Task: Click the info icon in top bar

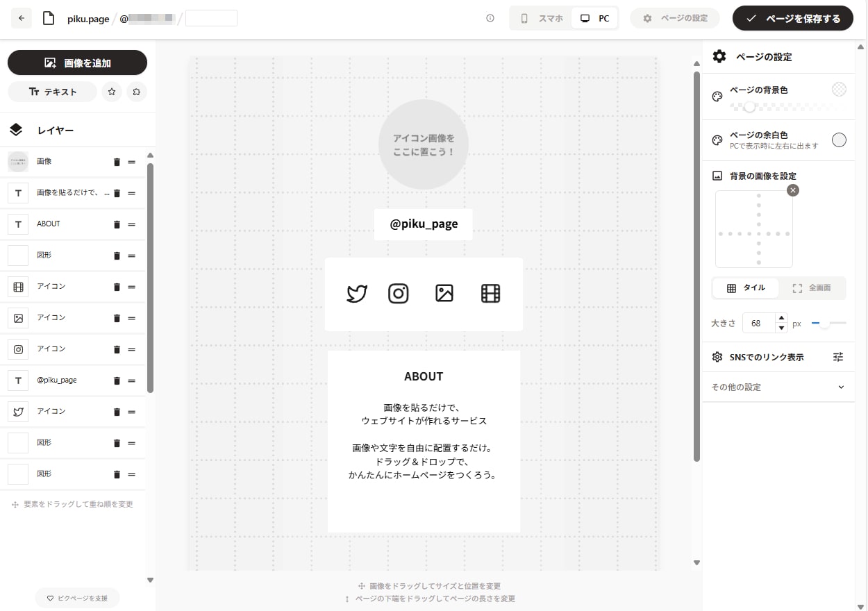Action: point(490,19)
